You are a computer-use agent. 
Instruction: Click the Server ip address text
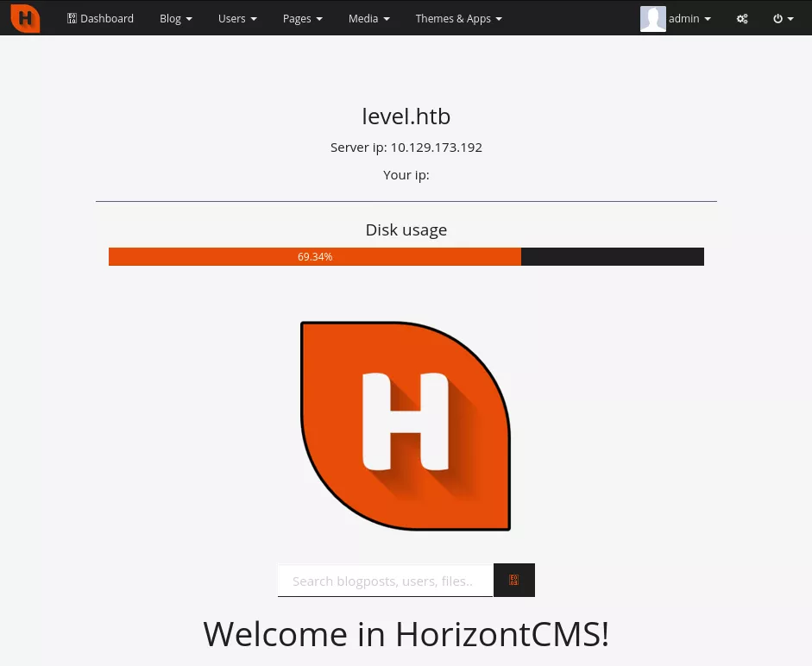[406, 148]
